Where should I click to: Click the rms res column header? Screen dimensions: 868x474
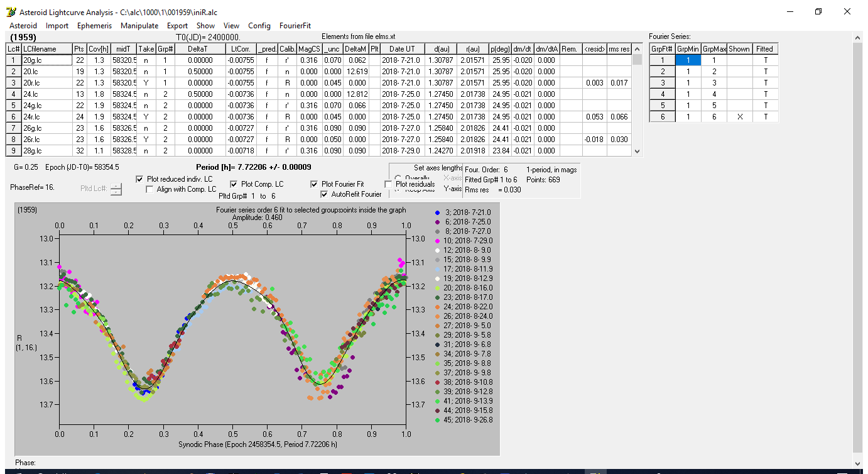(x=619, y=49)
